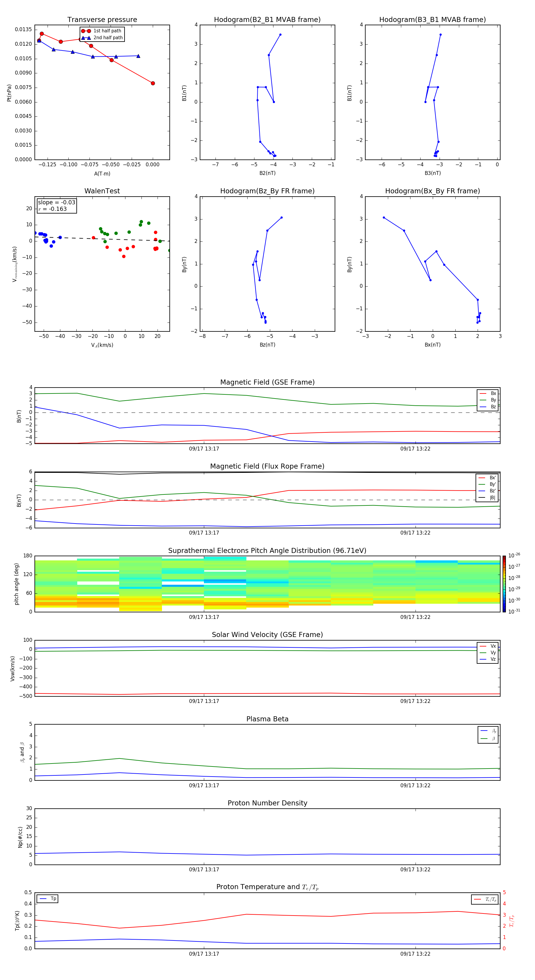Click the Te/Tp legend box

(485, 899)
